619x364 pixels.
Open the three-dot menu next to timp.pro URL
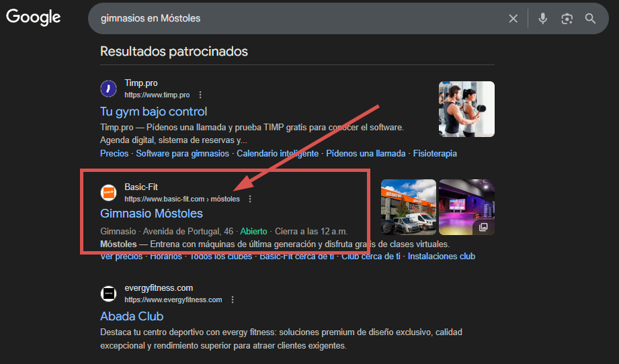tap(200, 95)
